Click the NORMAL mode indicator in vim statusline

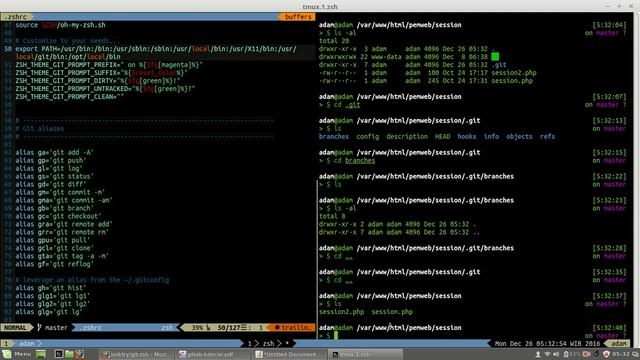coord(16,328)
